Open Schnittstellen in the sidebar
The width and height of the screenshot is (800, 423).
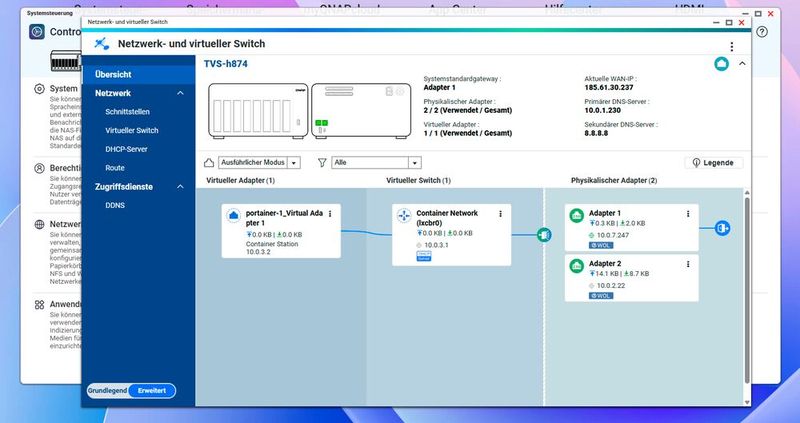click(128, 112)
